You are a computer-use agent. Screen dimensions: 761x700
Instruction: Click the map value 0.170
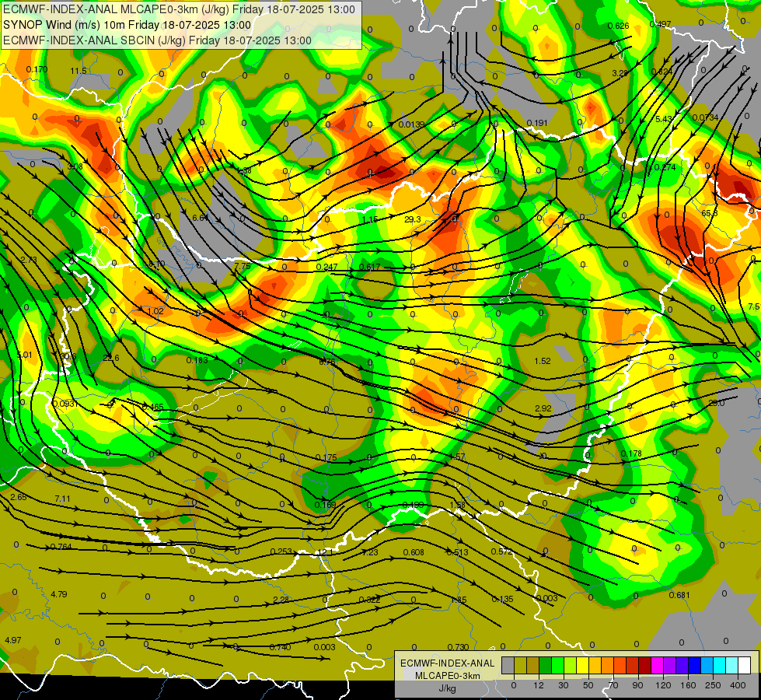pos(37,69)
